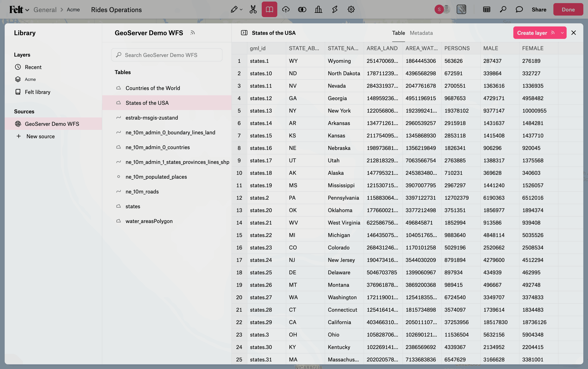
Task: Click the FEMALE column header
Action: pos(539,48)
